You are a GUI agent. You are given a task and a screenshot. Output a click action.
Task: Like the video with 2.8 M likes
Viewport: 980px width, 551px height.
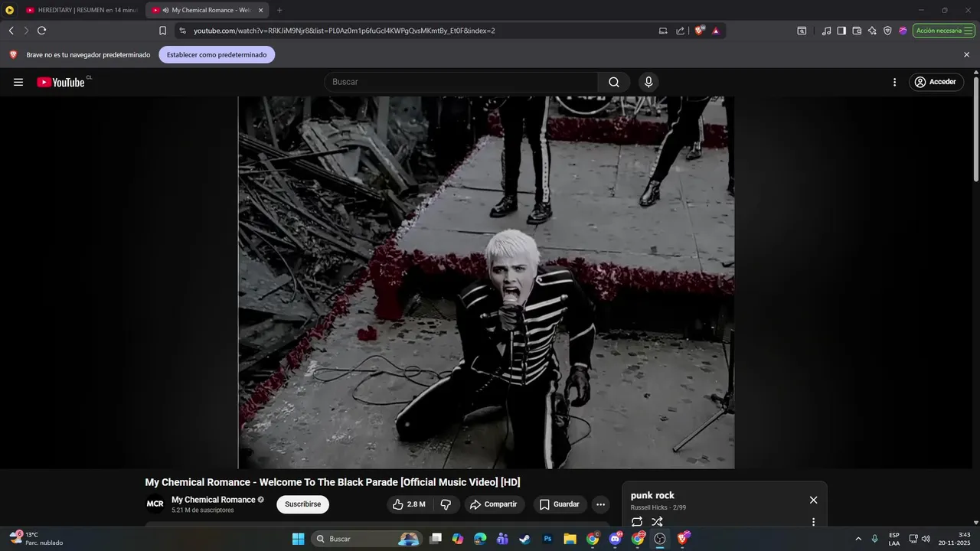pos(410,504)
